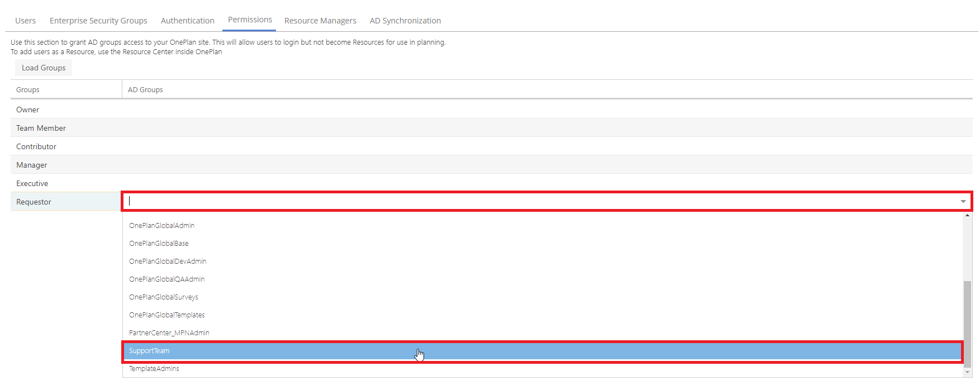The height and width of the screenshot is (385, 980).
Task: Select the Executive group row
Action: [x=492, y=183]
